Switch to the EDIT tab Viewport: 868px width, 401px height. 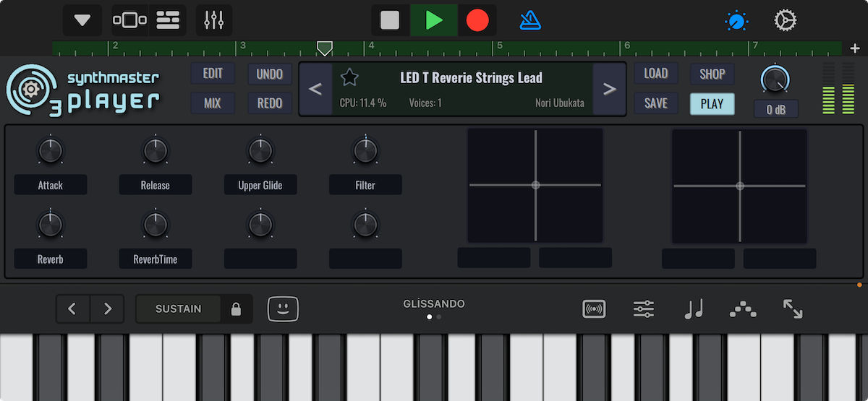pyautogui.click(x=213, y=74)
